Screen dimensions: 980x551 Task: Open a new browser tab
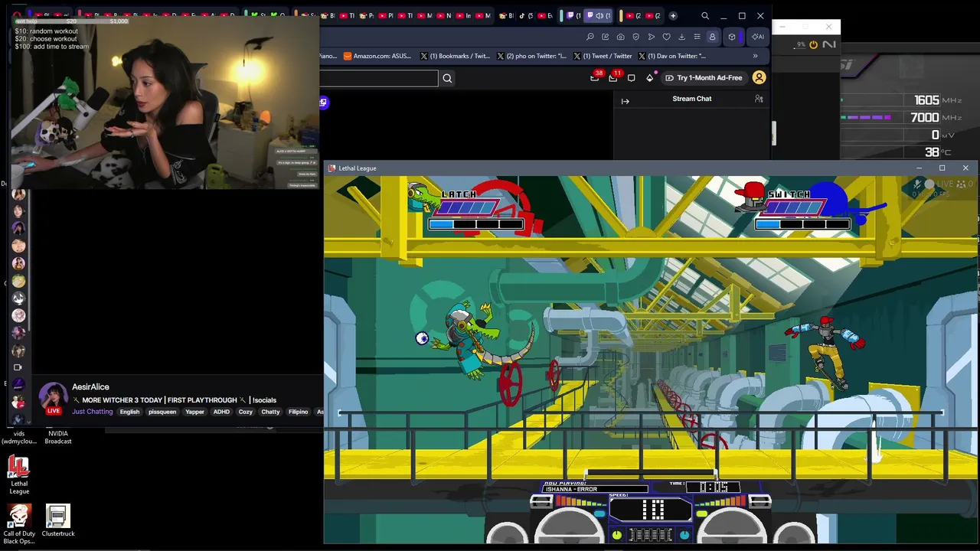(x=673, y=15)
